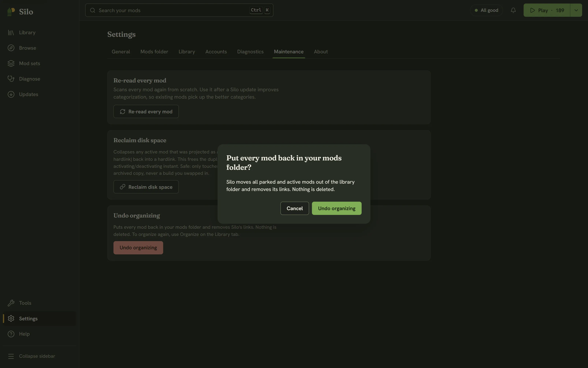Switch to the Mods folder tab
The height and width of the screenshot is (368, 588).
[x=154, y=52]
